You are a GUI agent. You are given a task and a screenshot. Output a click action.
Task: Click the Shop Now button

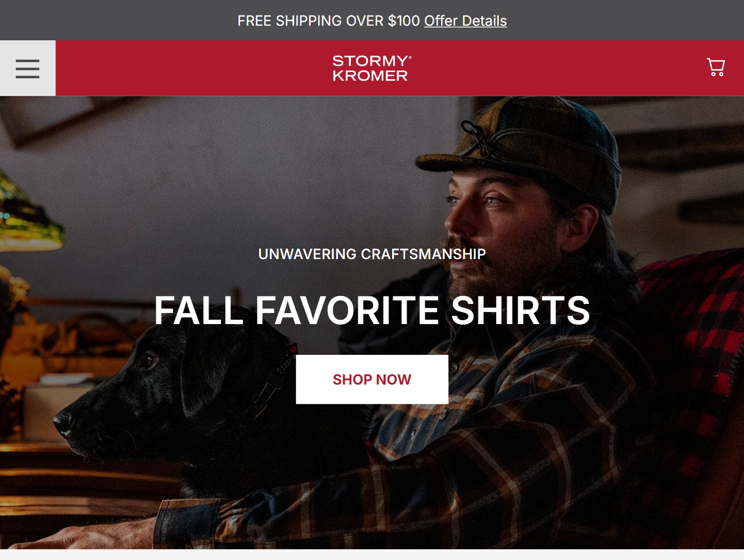372,379
